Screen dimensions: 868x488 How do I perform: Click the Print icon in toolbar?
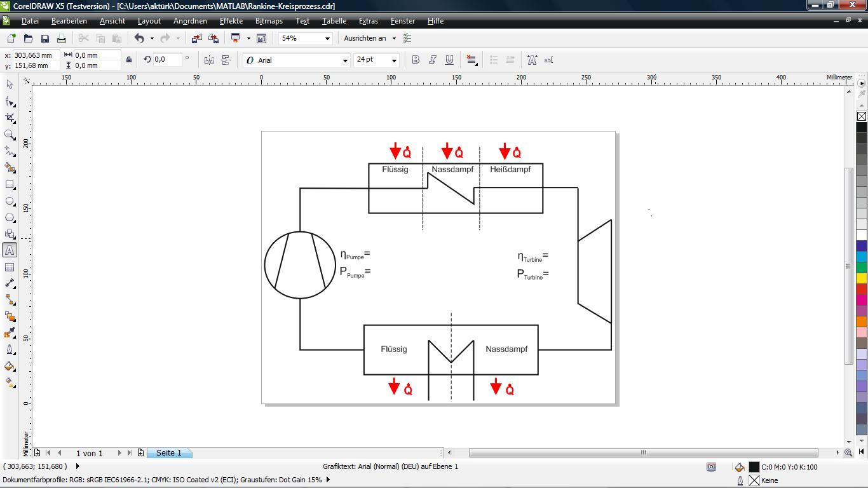62,39
